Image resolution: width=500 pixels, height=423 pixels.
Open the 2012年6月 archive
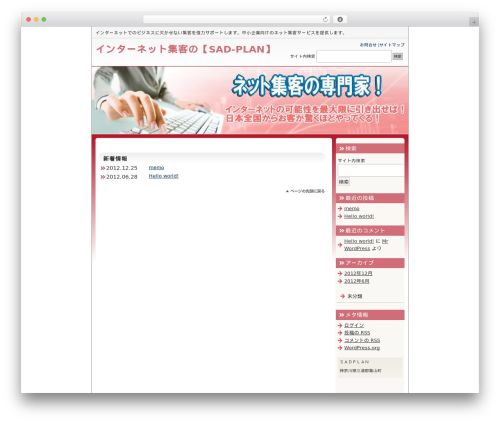[x=356, y=281]
